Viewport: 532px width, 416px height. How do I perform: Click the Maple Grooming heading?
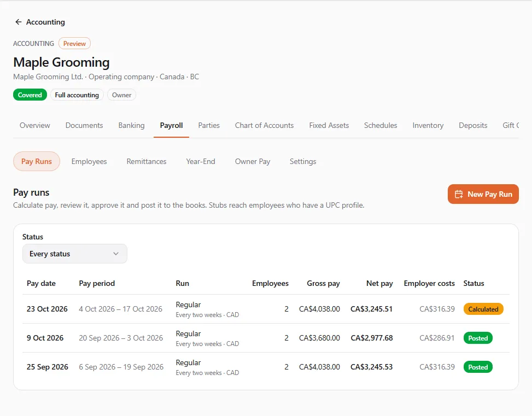[61, 62]
